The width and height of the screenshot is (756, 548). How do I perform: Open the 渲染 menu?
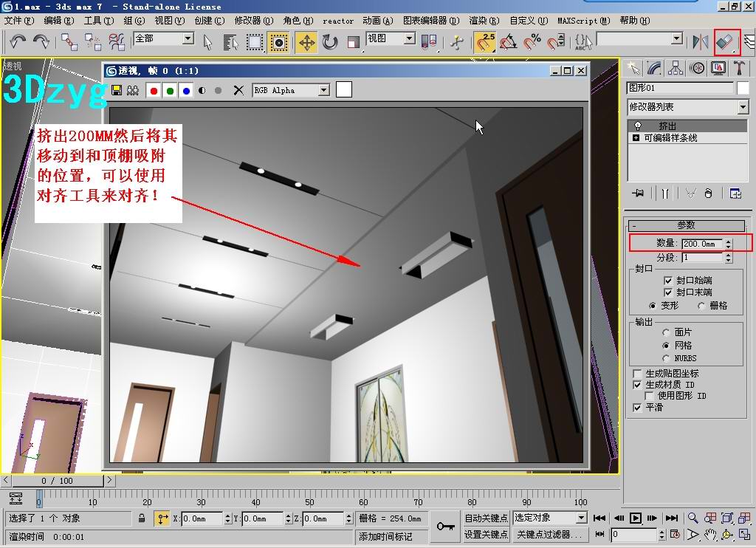point(484,21)
